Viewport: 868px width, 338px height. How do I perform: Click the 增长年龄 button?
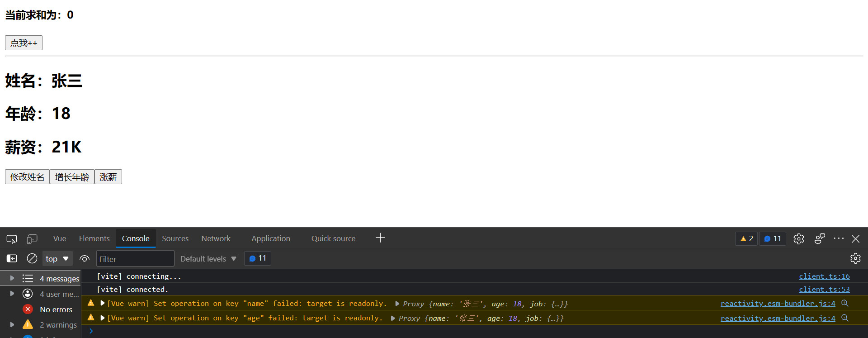[72, 177]
